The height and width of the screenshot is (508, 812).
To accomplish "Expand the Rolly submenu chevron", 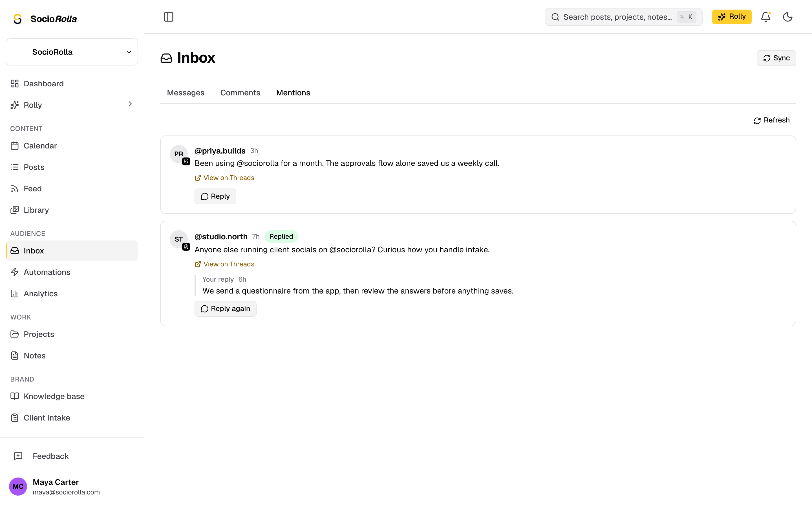I will pyautogui.click(x=130, y=104).
